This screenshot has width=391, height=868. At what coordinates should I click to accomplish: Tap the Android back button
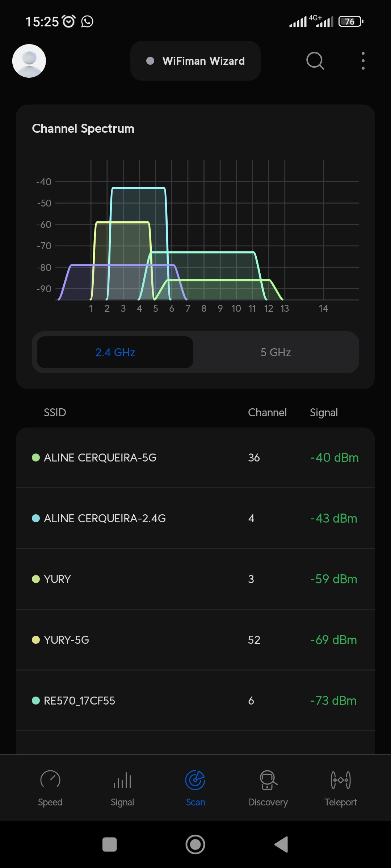281,844
